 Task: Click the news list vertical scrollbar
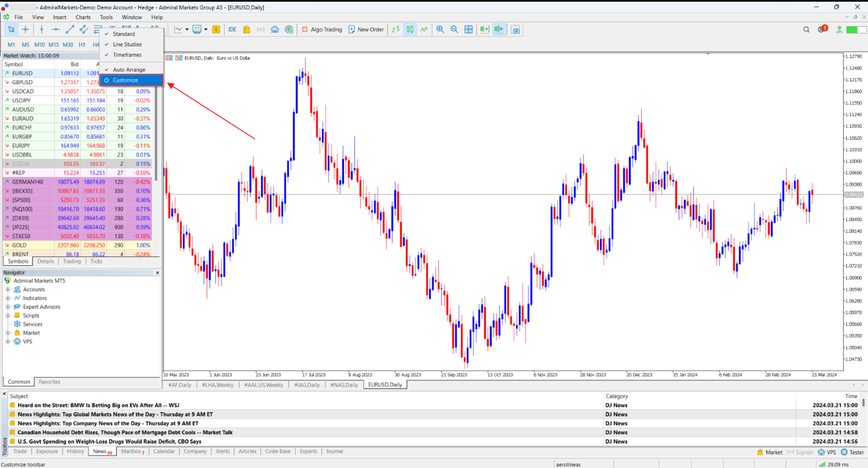pyautogui.click(x=864, y=402)
